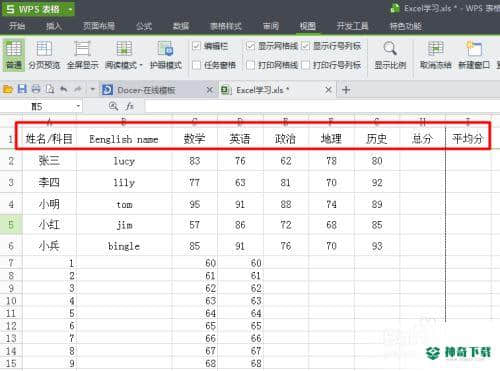Image resolution: width=500 pixels, height=371 pixels.
Task: Click the print icon in quick toolbar
Action: [x=36, y=89]
